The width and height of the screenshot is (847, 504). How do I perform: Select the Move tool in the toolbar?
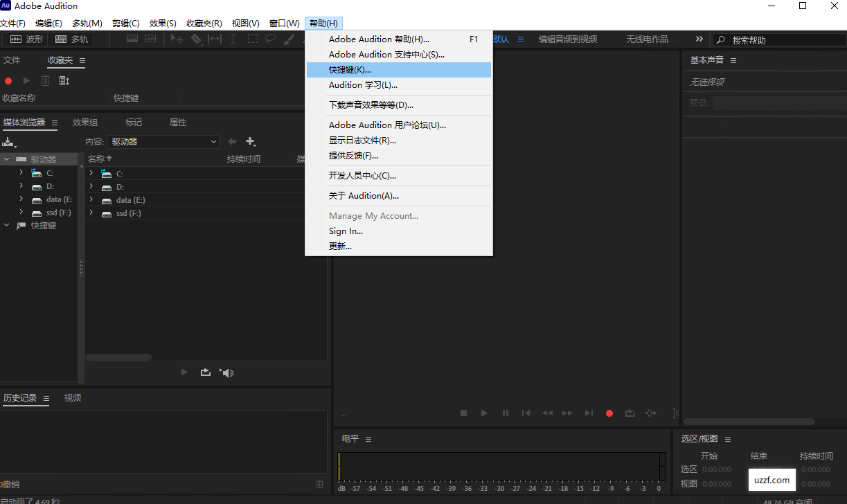177,39
